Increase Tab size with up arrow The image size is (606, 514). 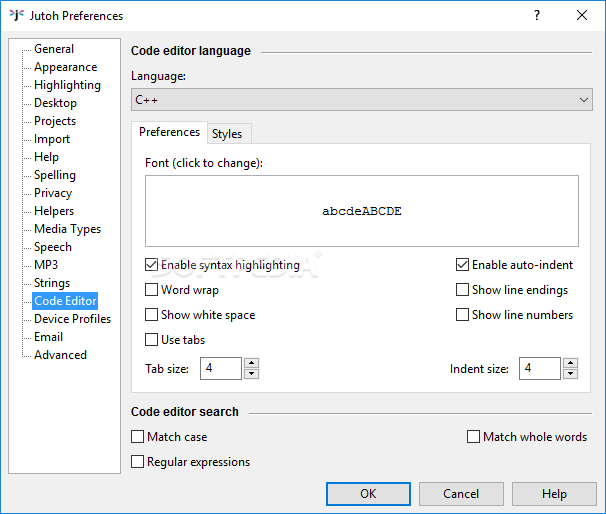(x=251, y=363)
